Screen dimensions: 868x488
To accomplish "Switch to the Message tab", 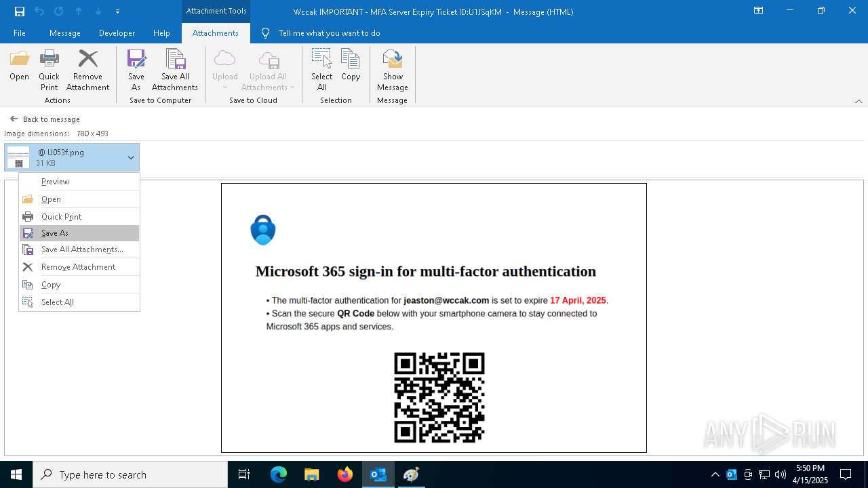I will coord(65,33).
